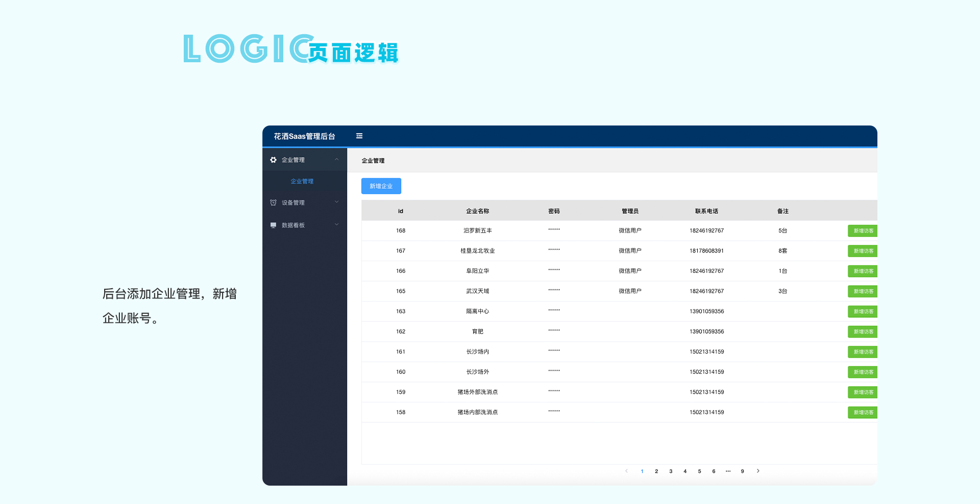Click the monitor icon beside 数据看板
The height and width of the screenshot is (504, 980).
click(273, 224)
